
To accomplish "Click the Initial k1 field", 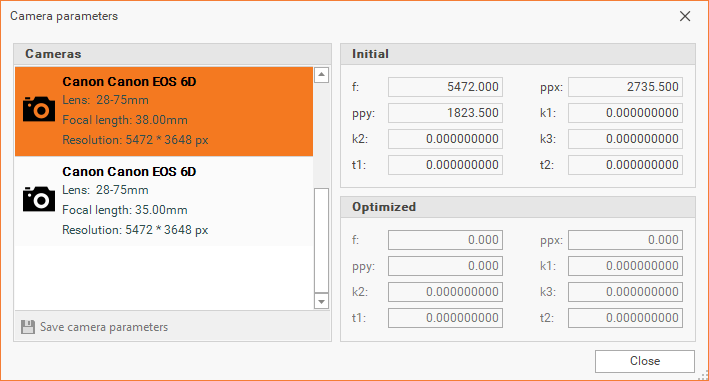I will click(625, 113).
